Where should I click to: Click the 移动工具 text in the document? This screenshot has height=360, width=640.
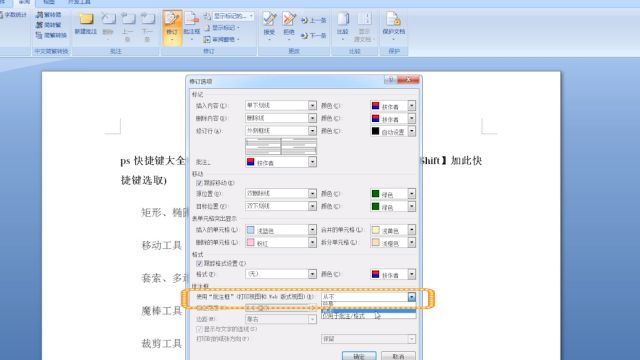(x=162, y=245)
